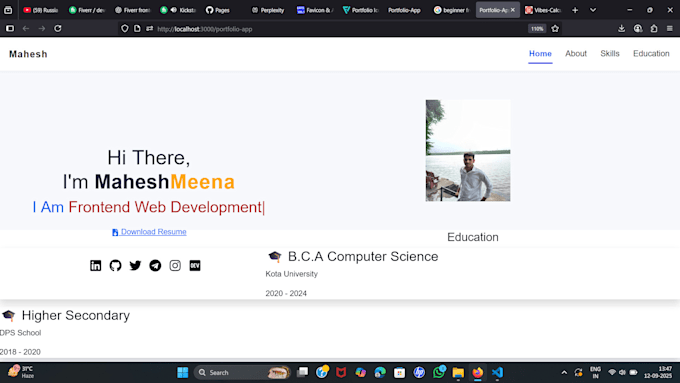Screen dimensions: 680x383
Task: Bookmark this page with the star icon
Action: [555, 29]
